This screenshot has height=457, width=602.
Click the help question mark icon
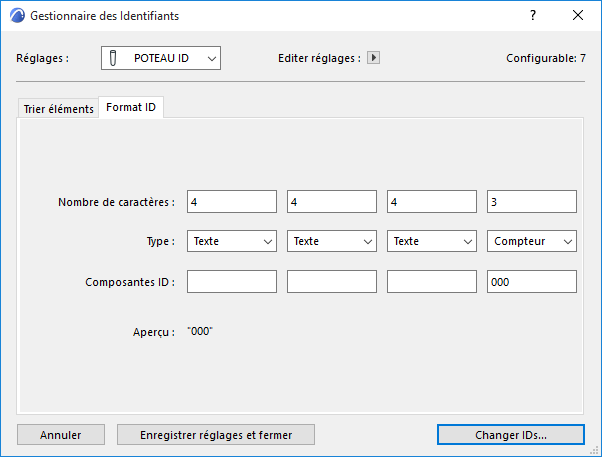[x=532, y=16]
